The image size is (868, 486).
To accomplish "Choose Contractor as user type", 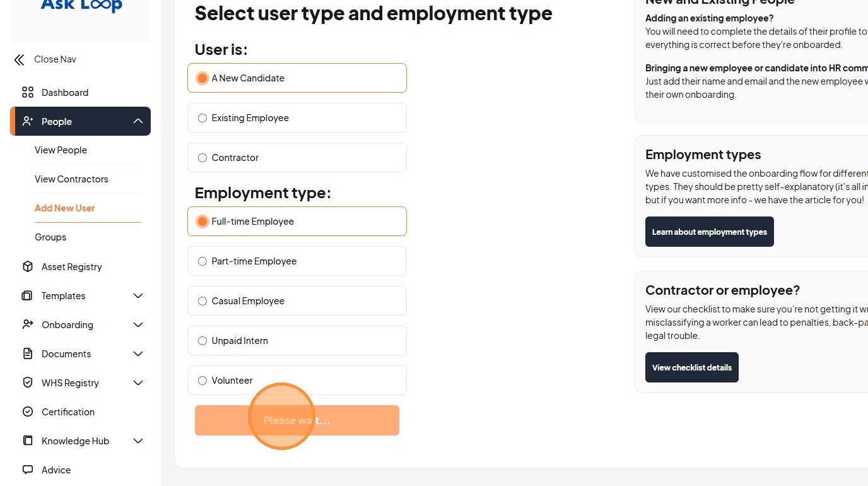I will 202,158.
